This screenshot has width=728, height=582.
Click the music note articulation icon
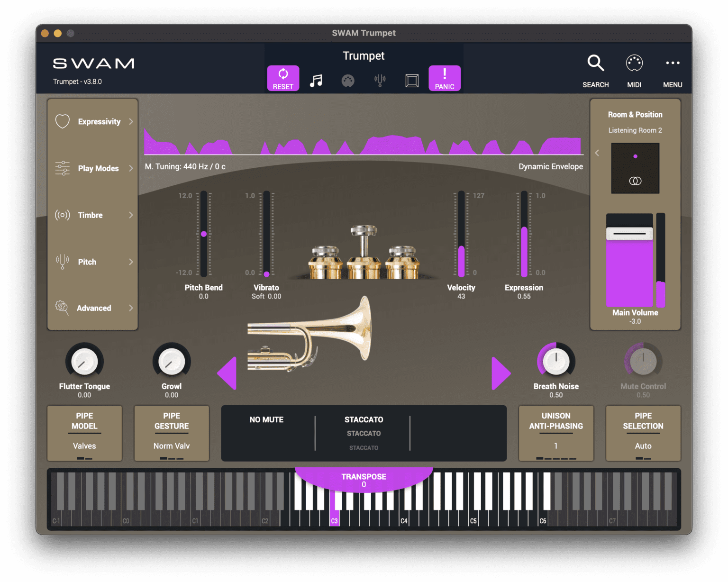(x=316, y=80)
